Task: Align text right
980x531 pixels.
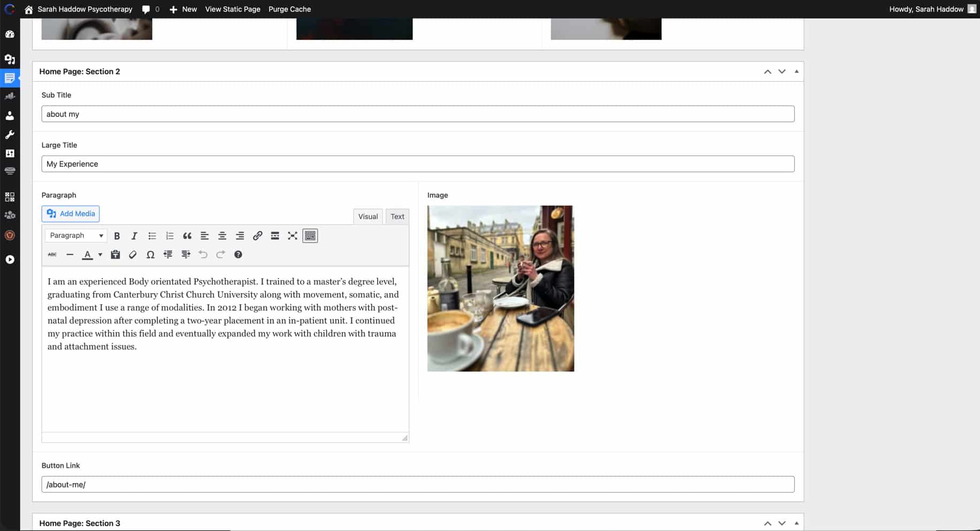Action: pyautogui.click(x=240, y=236)
